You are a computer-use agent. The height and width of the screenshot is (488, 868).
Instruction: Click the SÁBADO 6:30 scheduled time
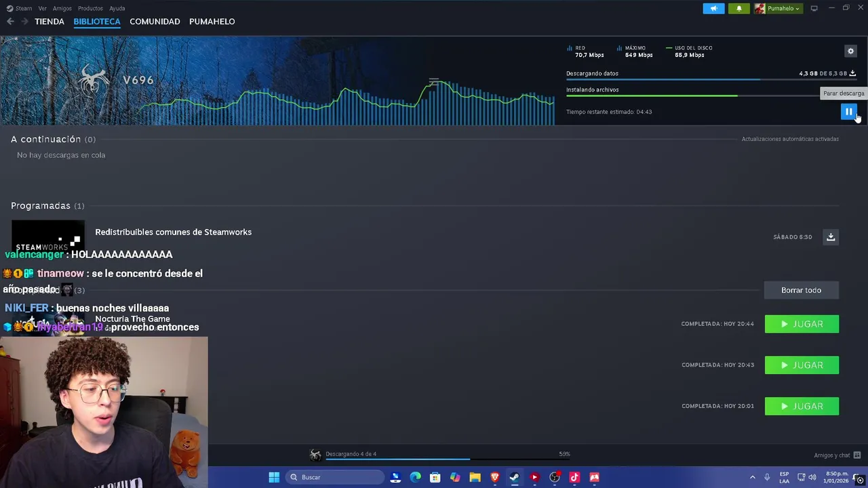point(792,237)
